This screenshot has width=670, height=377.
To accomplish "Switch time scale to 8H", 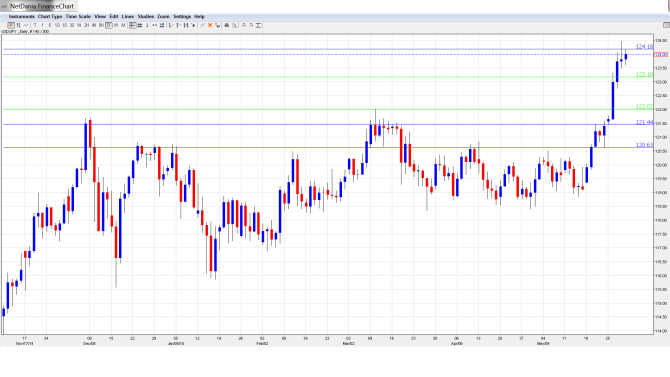I will (x=101, y=25).
